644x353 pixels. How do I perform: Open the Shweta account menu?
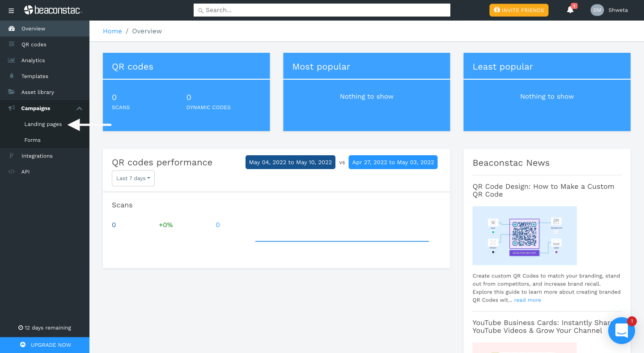click(618, 10)
